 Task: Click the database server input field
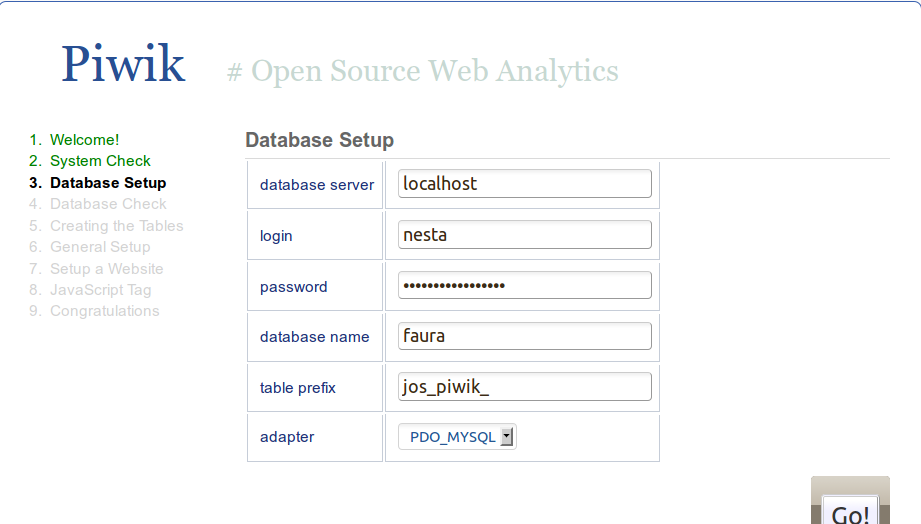tap(525, 183)
